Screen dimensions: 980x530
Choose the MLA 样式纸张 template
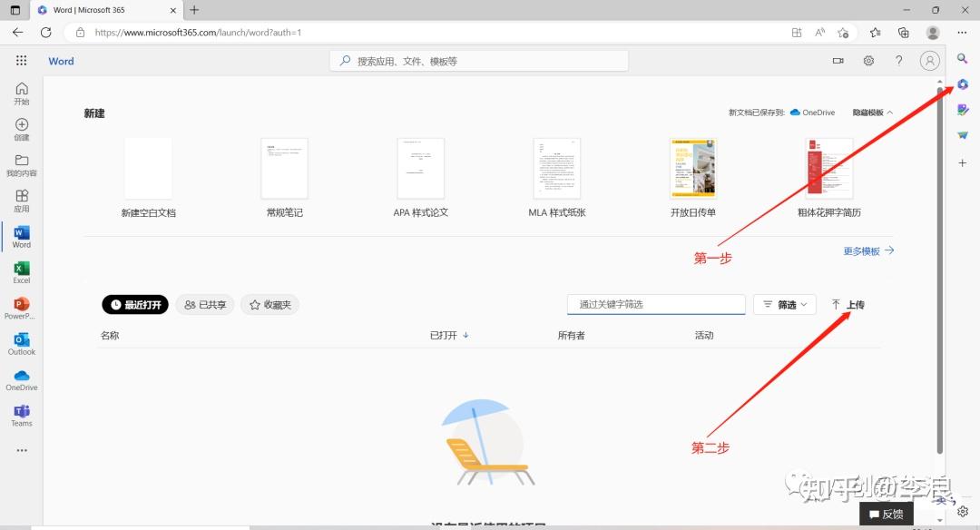pyautogui.click(x=557, y=178)
